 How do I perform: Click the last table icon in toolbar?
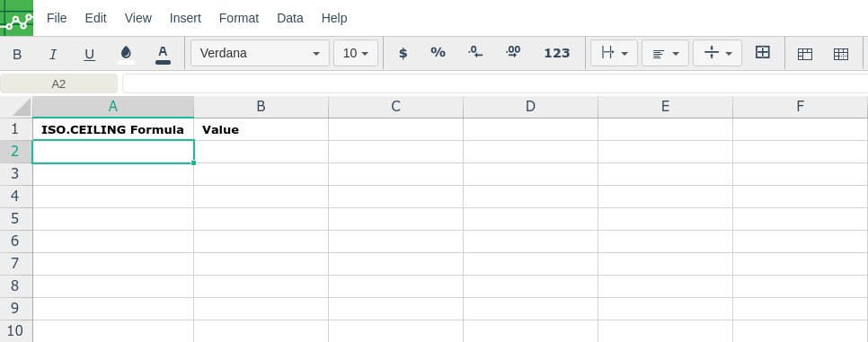point(841,54)
